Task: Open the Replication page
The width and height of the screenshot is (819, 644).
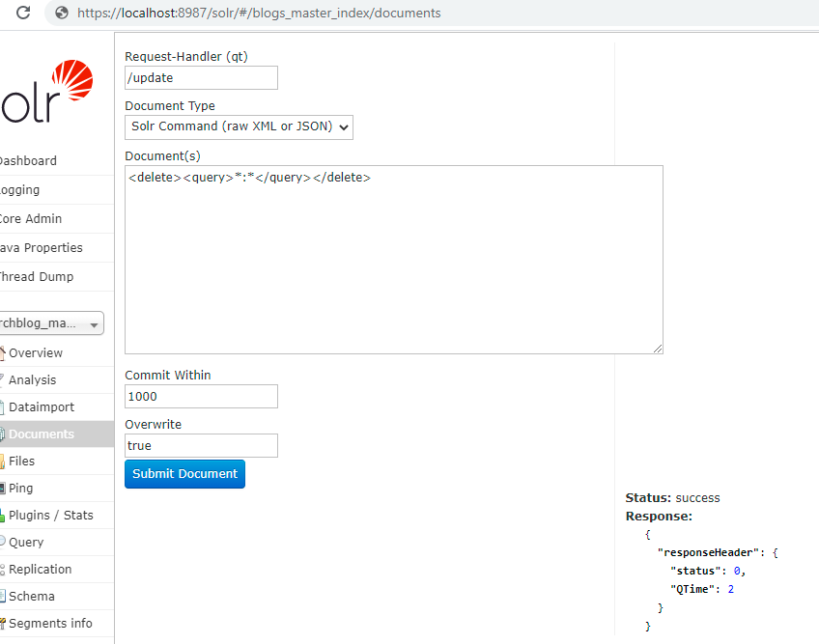Action: (41, 570)
